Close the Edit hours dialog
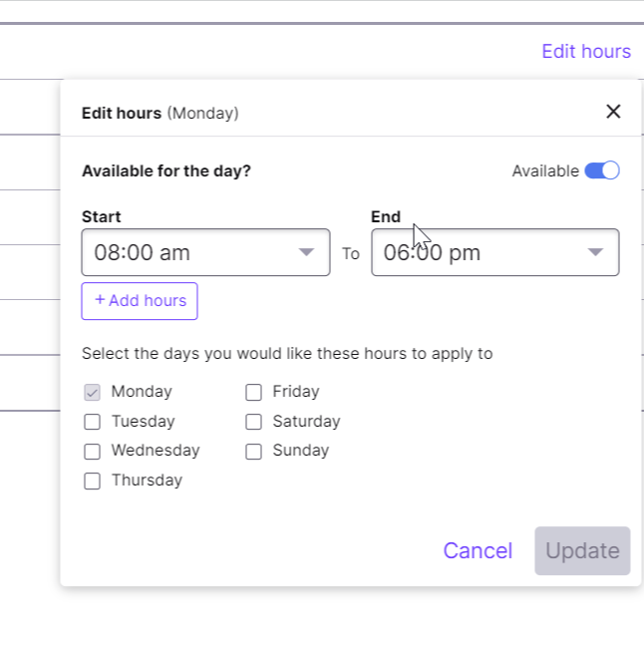 tap(613, 112)
